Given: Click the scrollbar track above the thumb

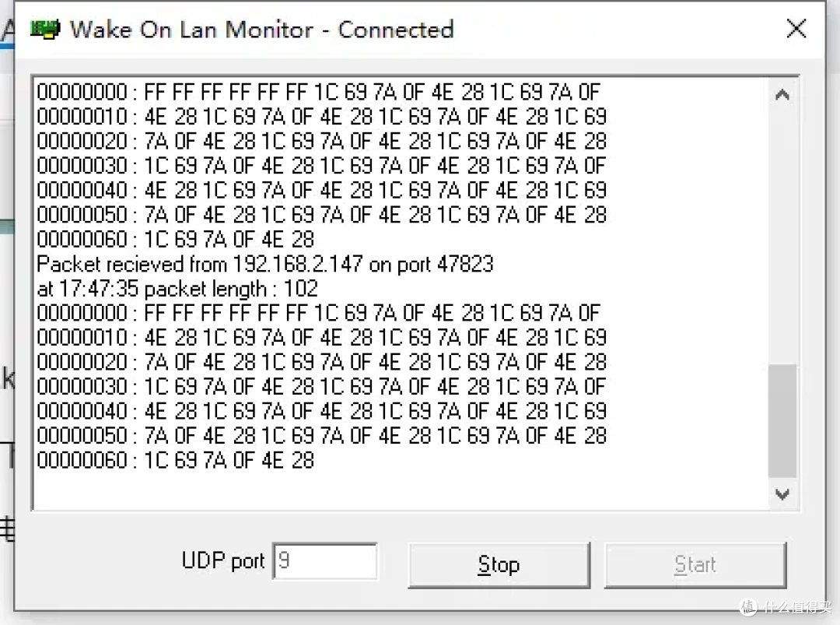Looking at the screenshot, I should pos(782,237).
